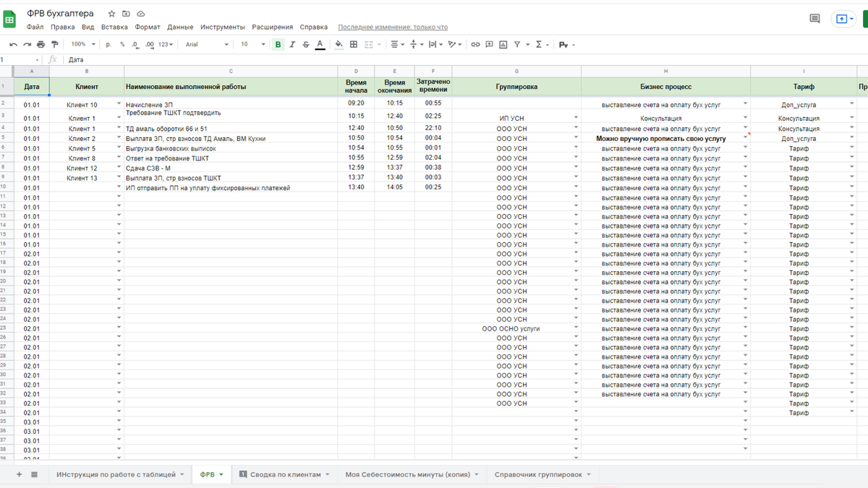Open the zoom level dropdown
Viewport: 868px width, 488px height.
click(83, 45)
